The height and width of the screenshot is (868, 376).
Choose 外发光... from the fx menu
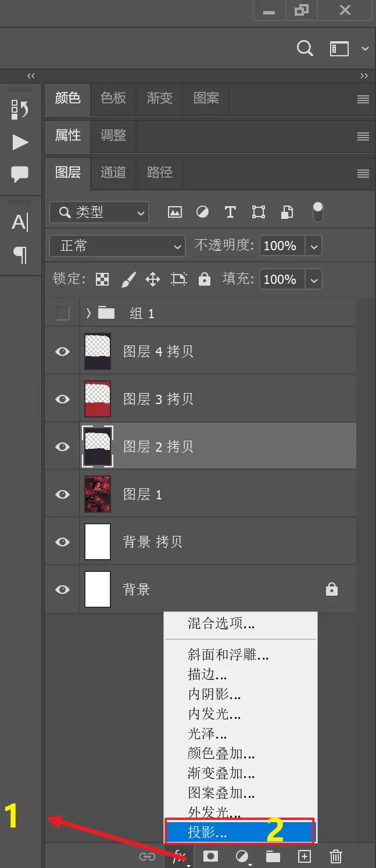[241, 812]
